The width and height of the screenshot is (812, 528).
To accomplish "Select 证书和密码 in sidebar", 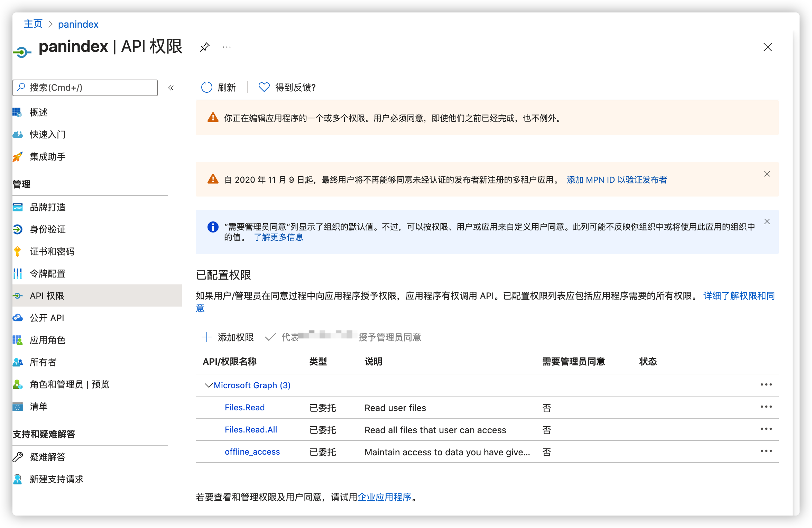I will [53, 252].
